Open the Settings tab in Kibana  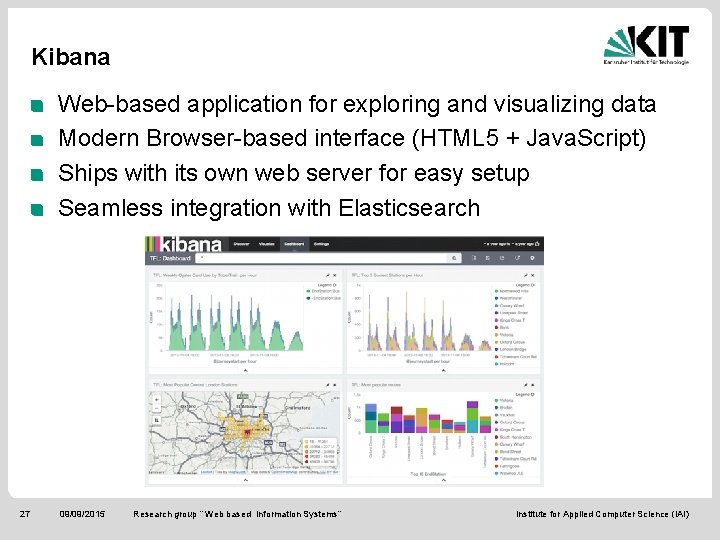click(321, 244)
